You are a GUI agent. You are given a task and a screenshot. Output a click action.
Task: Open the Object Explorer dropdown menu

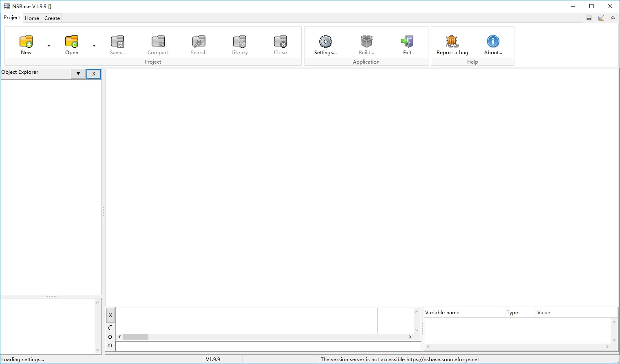click(x=78, y=74)
